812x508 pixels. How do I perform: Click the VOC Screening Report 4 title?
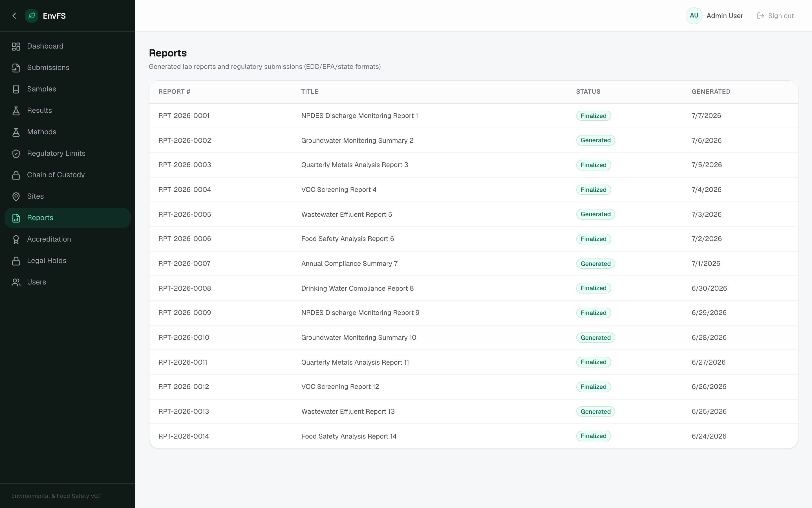click(339, 190)
